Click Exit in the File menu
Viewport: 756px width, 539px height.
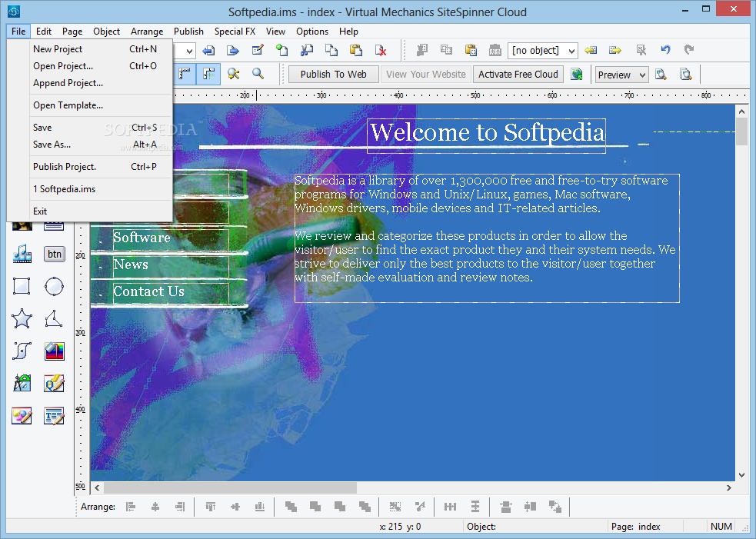(95, 211)
